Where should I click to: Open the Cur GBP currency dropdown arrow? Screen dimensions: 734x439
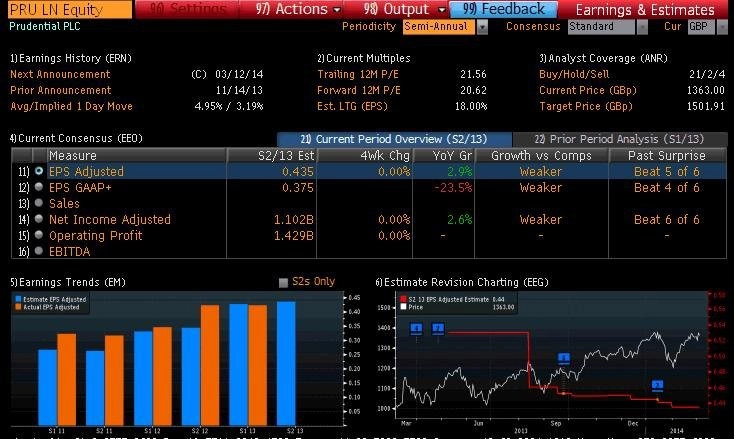pos(722,27)
